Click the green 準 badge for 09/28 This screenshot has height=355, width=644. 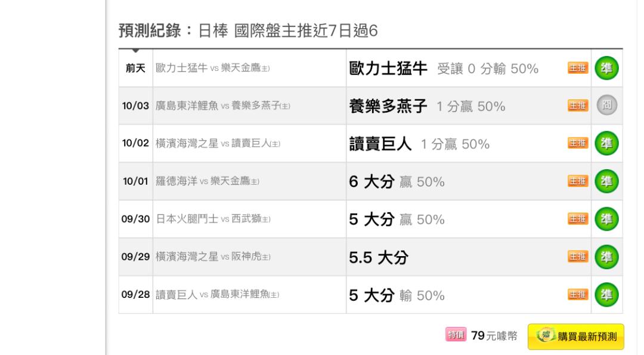point(606,295)
